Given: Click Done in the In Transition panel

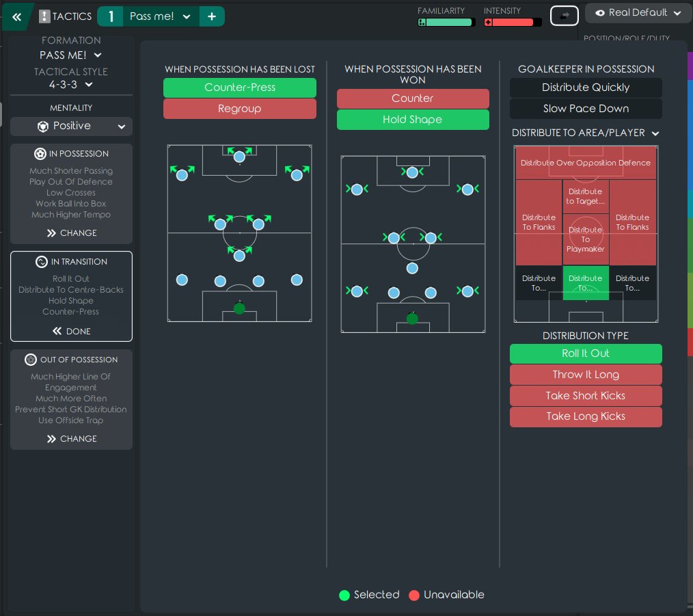Looking at the screenshot, I should 72,331.
